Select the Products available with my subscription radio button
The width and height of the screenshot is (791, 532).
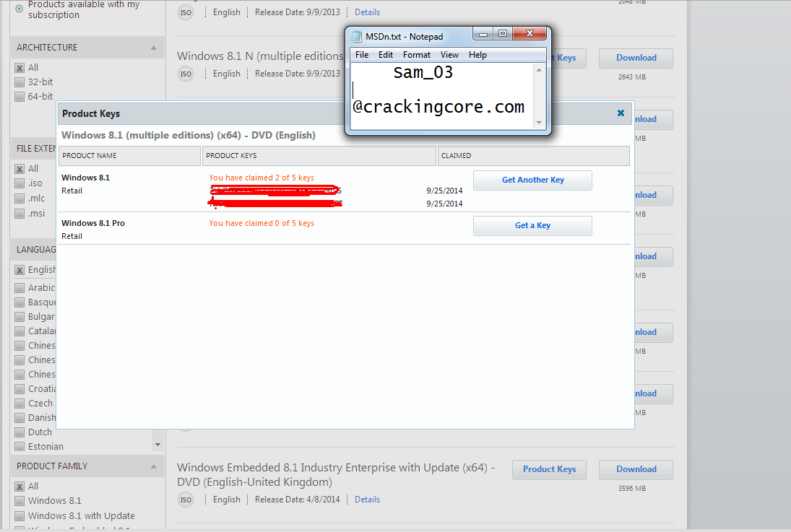[20, 9]
